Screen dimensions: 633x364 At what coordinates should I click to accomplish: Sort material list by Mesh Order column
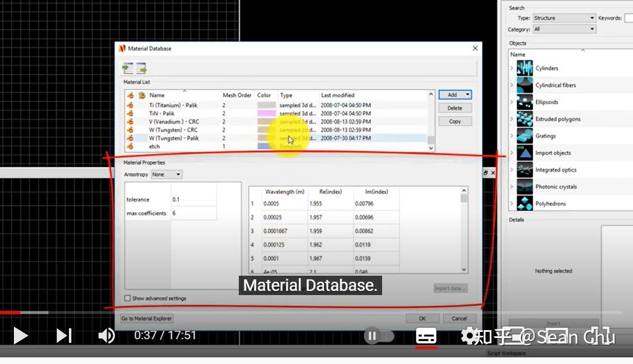237,96
